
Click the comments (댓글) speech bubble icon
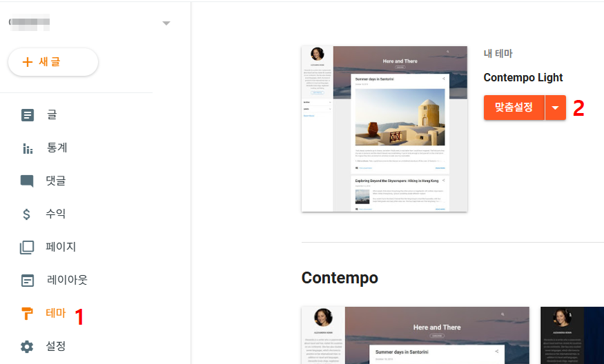coord(27,181)
